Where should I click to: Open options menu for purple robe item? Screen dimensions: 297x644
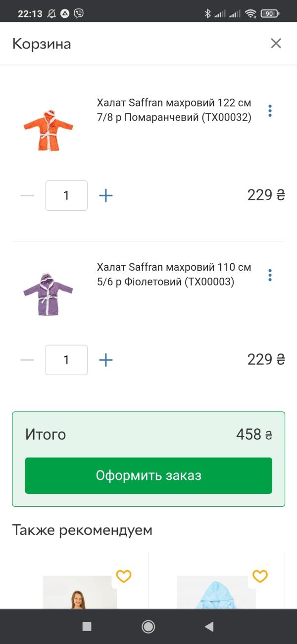pyautogui.click(x=270, y=275)
